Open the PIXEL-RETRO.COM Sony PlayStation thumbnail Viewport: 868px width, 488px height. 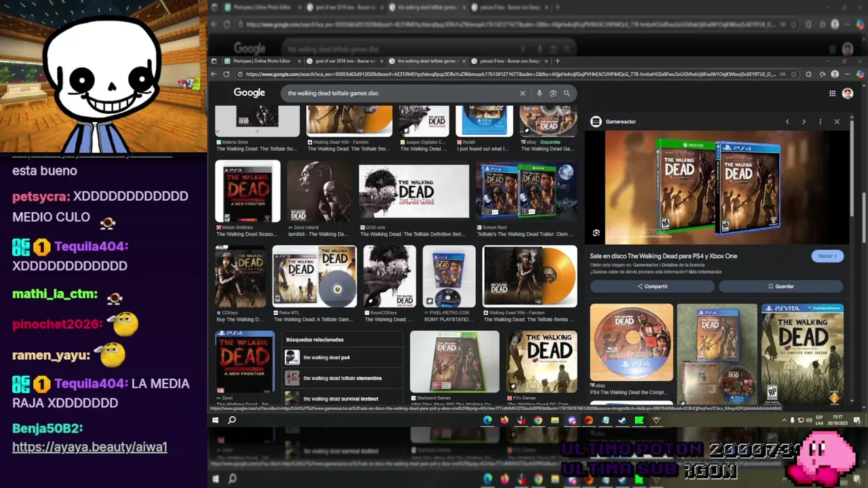click(x=449, y=277)
